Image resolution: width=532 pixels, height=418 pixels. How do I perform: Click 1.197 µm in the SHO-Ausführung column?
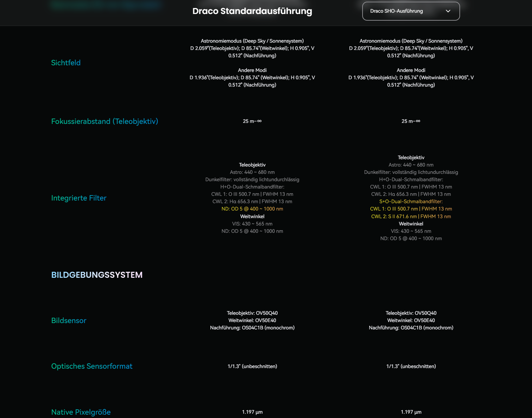[x=411, y=412]
